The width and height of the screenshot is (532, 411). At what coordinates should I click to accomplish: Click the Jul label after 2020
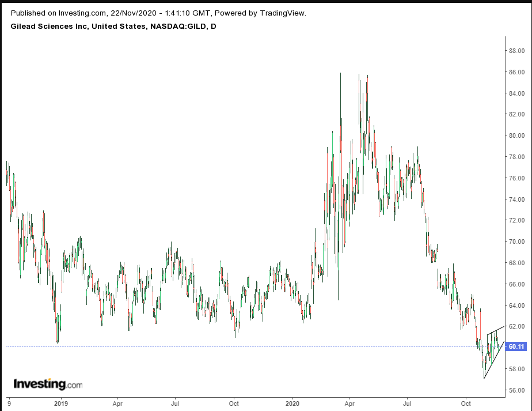tap(407, 404)
